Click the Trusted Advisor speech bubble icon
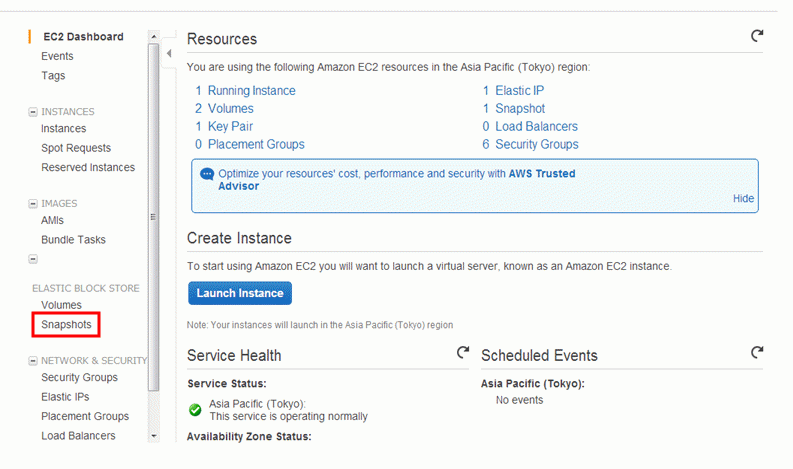793x469 pixels. coord(207,174)
